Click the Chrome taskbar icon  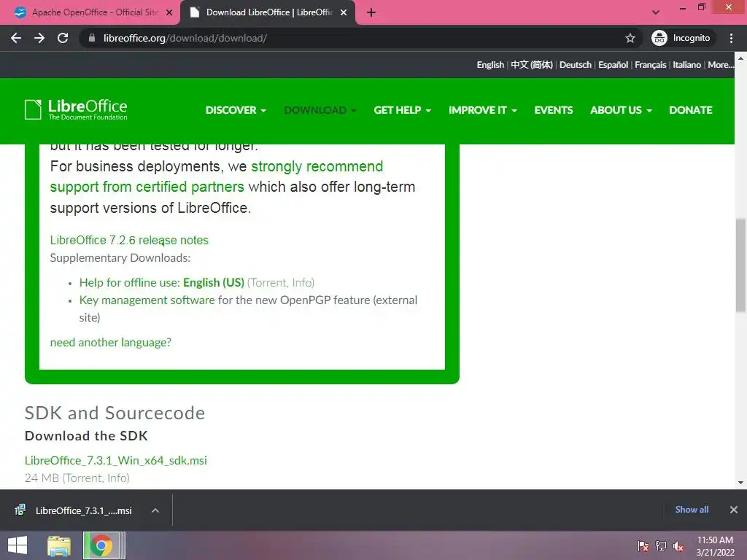[x=101, y=545]
